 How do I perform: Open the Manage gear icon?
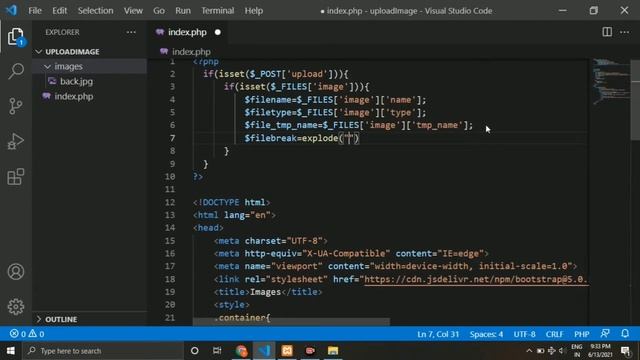point(16,307)
